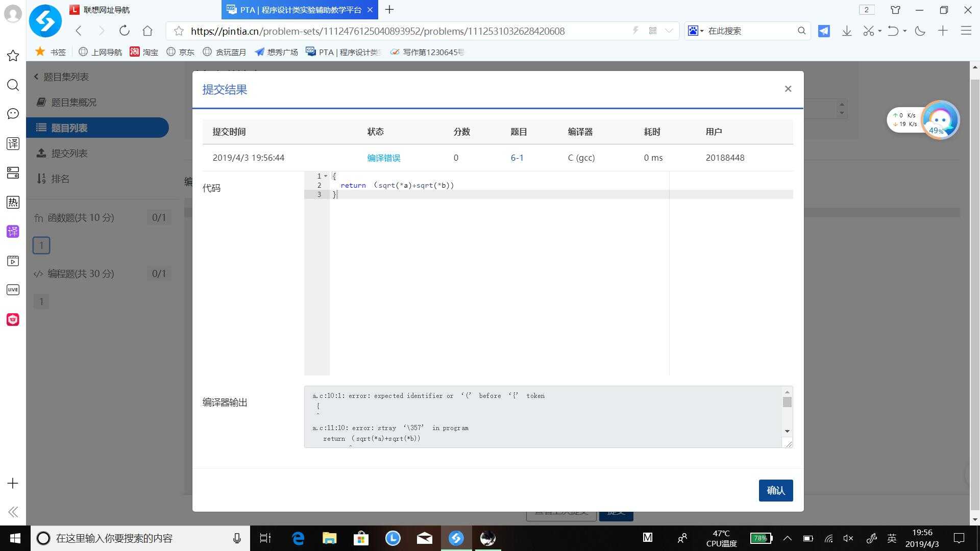Open the 京东 bookmark
Screen dimensions: 980x551
pos(181,52)
